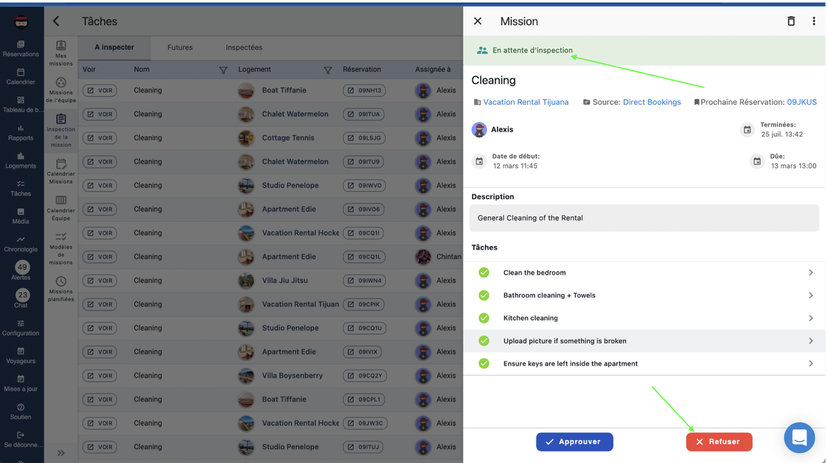Click VOIR for the Boat Tiffanie 09NH13 row
This screenshot has width=828, height=463.
(100, 90)
